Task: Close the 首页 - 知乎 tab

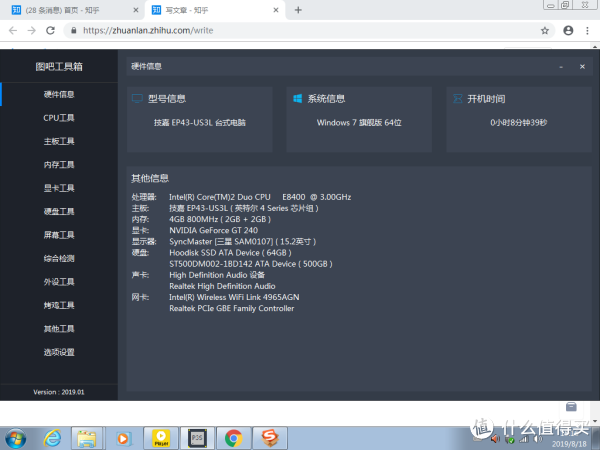Action: pos(135,10)
